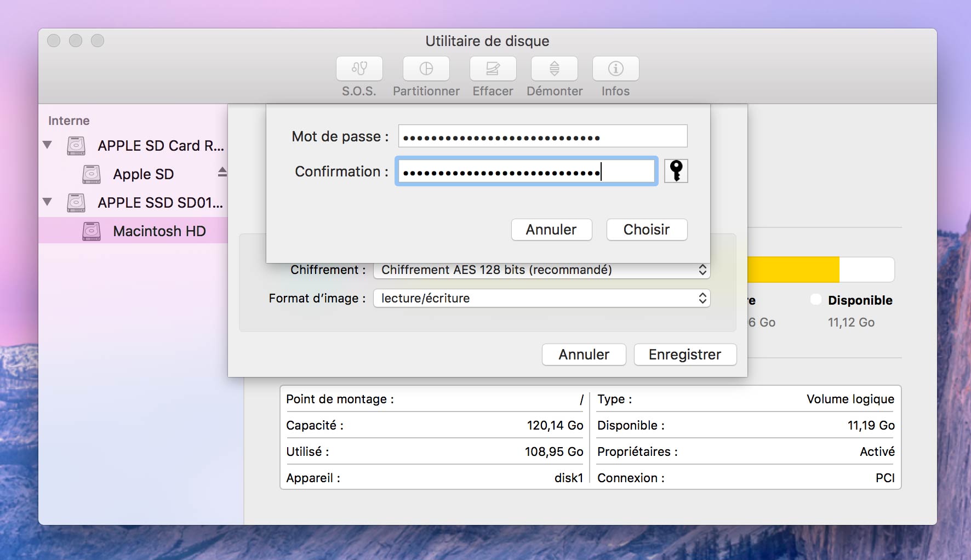Focus the Mot de passe field
This screenshot has width=971, height=560.
[542, 136]
